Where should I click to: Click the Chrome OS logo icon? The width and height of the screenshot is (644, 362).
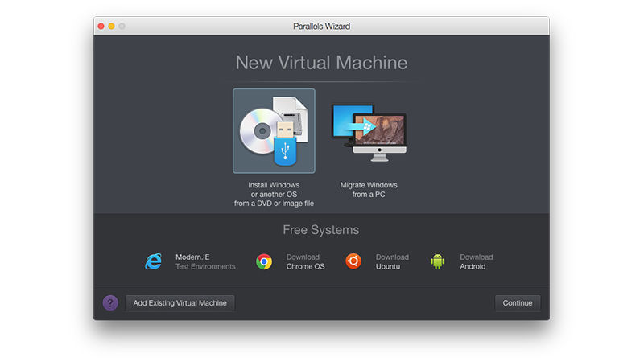tap(264, 261)
